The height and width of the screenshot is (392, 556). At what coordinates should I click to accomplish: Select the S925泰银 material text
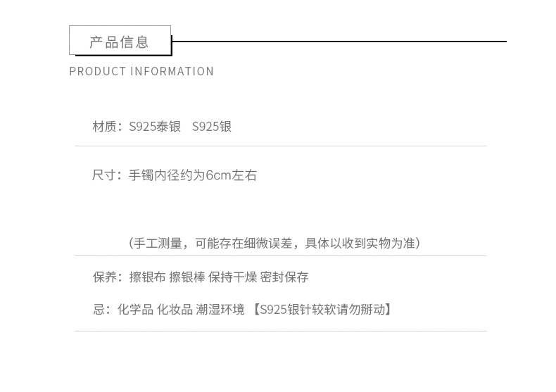click(155, 127)
